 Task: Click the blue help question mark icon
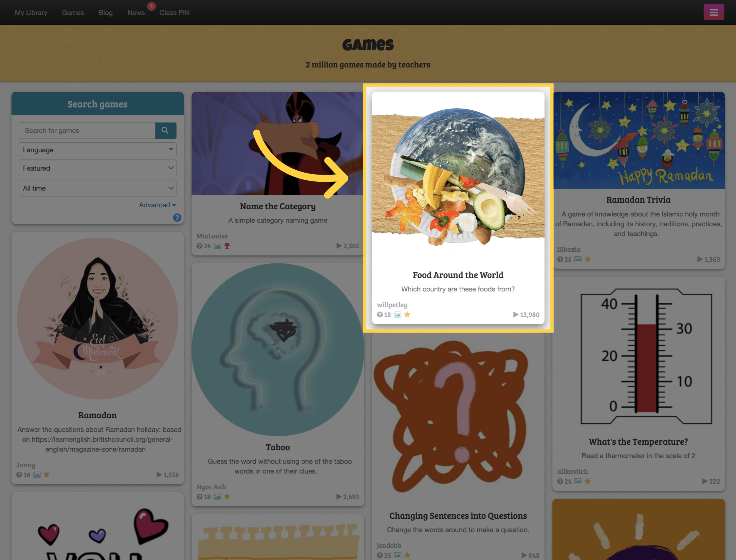pos(177,218)
